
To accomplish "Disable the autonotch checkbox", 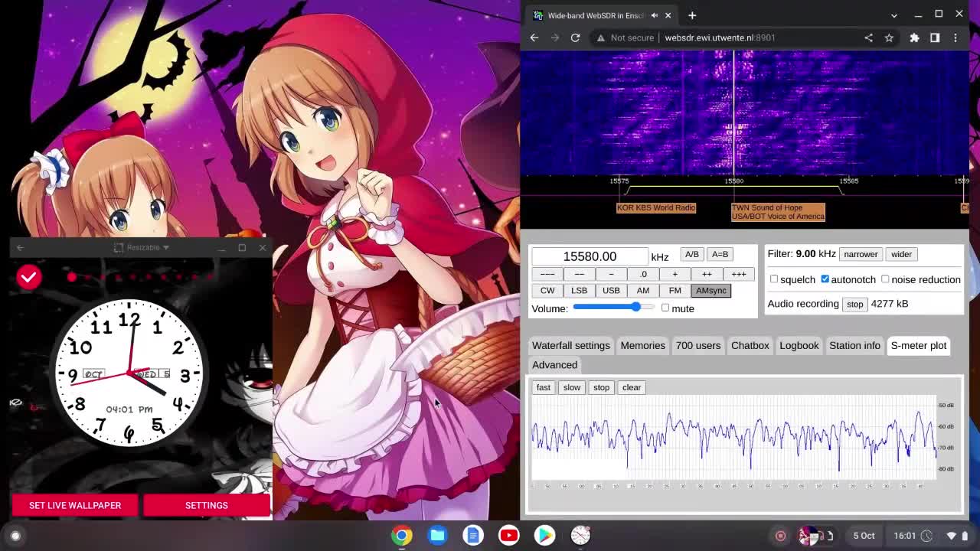I will coord(825,279).
